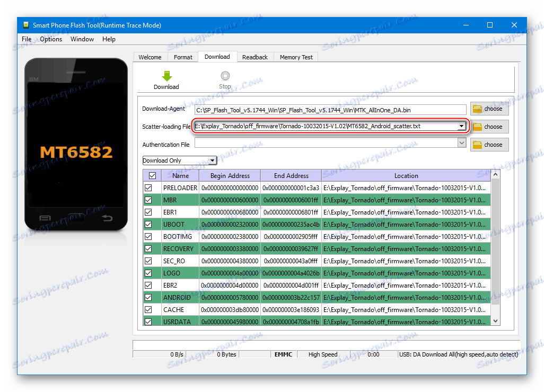Click ANDROID begin address 0x0000000005780000

[230, 297]
